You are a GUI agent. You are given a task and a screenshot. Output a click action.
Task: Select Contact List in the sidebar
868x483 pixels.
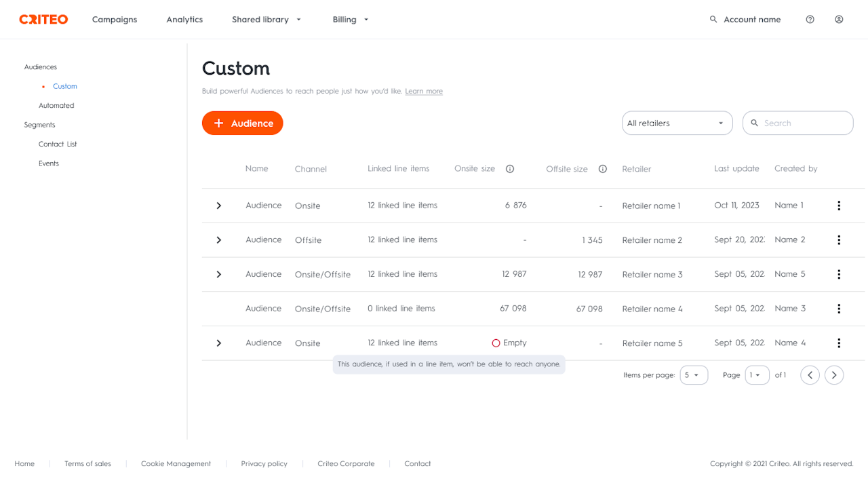coord(58,144)
